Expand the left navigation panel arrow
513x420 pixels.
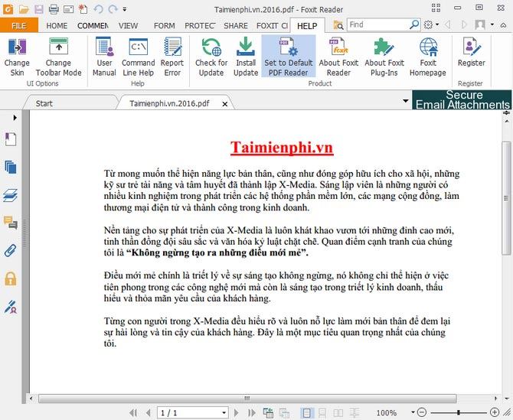15,117
